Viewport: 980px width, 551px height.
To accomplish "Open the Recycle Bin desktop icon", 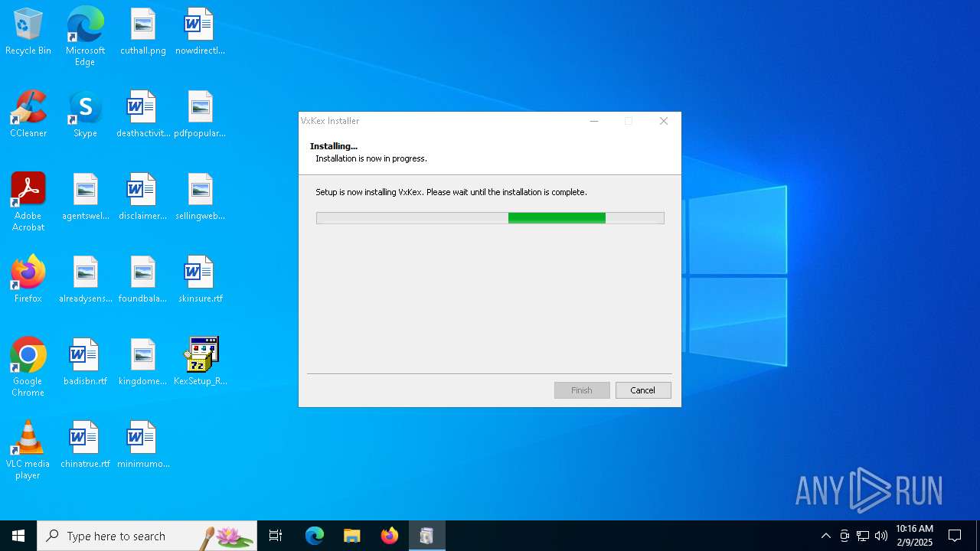I will point(28,32).
